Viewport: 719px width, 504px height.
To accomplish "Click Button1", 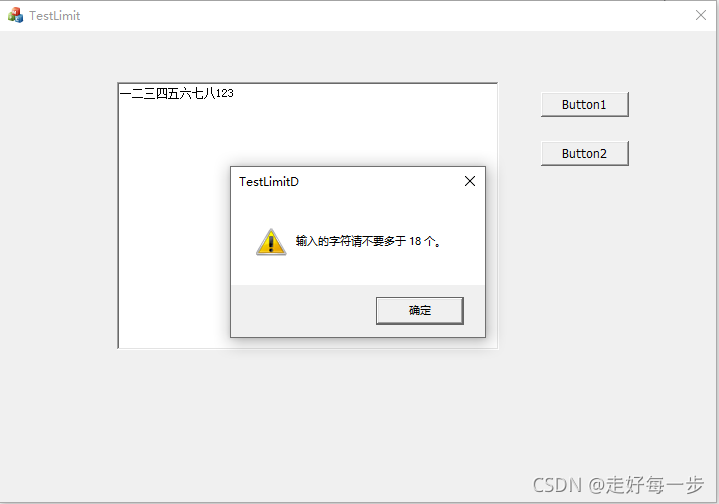I will point(584,105).
